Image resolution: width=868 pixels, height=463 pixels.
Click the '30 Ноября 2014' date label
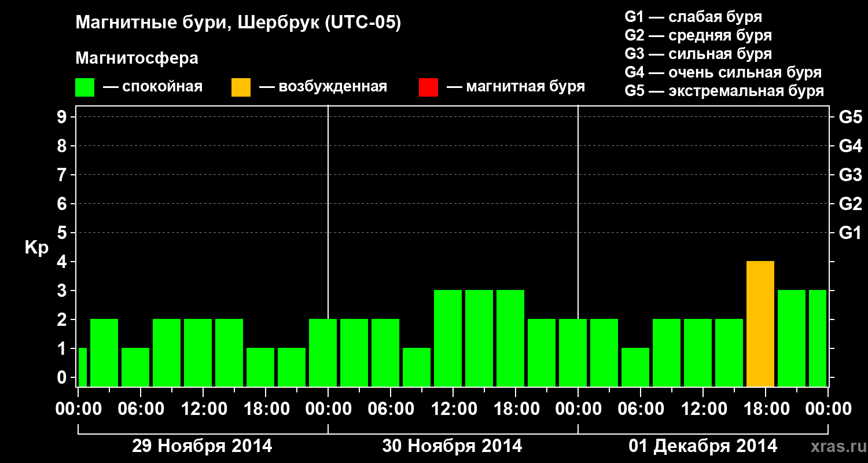tap(452, 446)
